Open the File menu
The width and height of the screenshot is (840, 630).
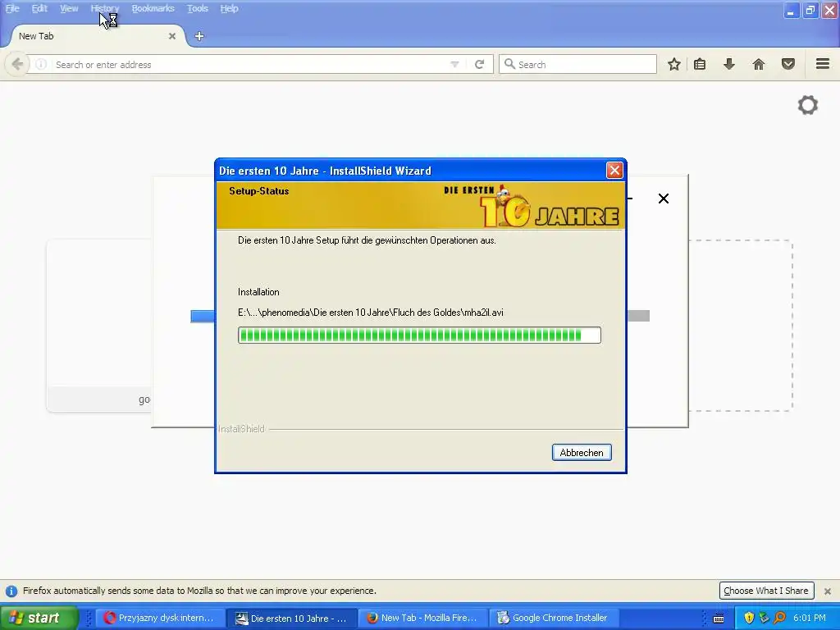[12, 8]
